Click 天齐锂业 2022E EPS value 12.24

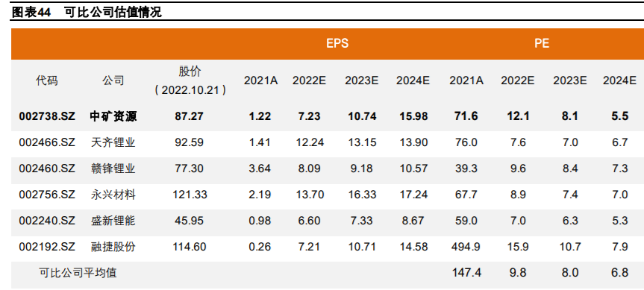click(310, 142)
